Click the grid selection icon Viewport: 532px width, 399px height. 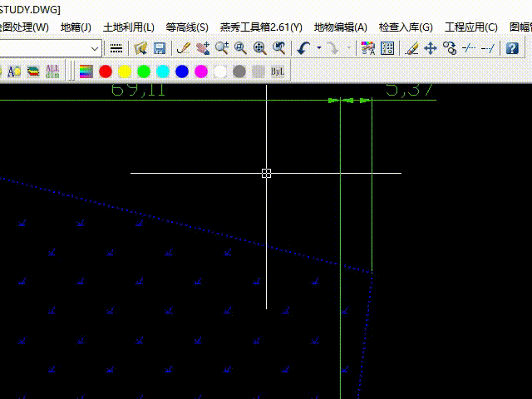(387, 48)
